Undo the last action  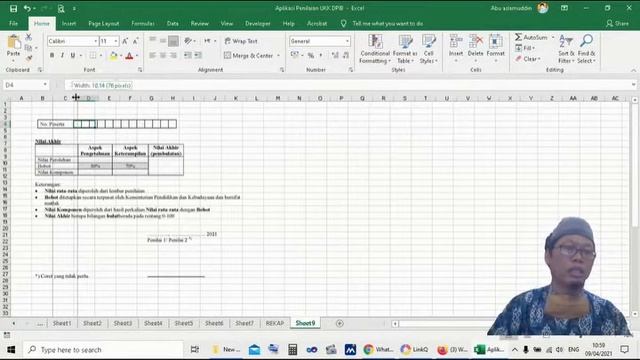(x=27, y=8)
